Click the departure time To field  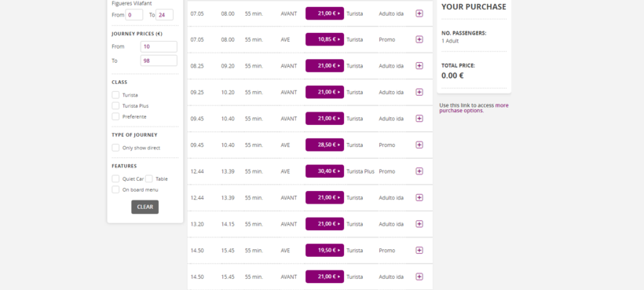click(164, 15)
